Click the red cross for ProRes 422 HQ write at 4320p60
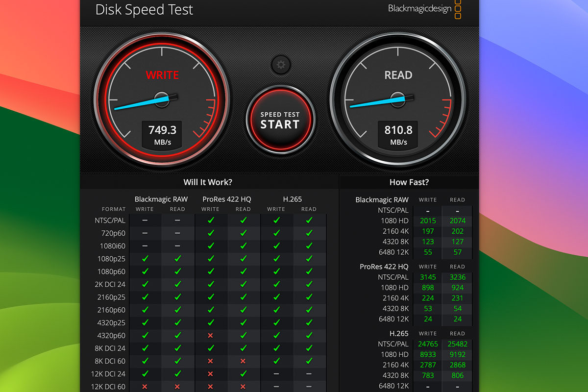Screen dimensions: 588x392 coord(210,335)
